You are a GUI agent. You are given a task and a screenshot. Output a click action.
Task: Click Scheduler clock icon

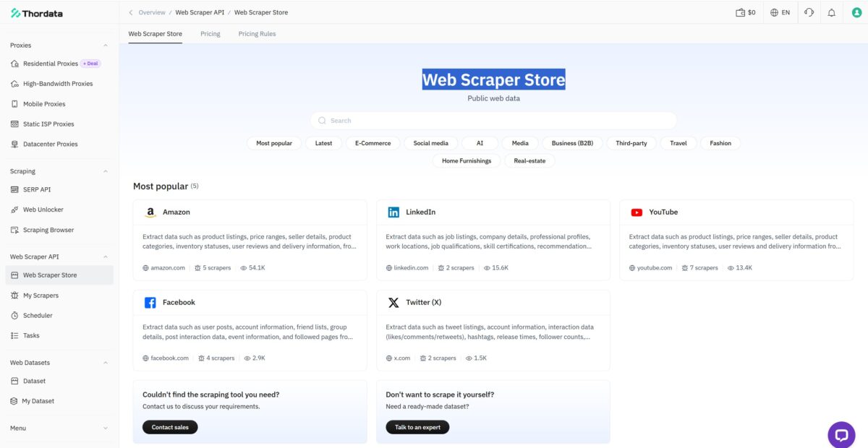click(15, 316)
